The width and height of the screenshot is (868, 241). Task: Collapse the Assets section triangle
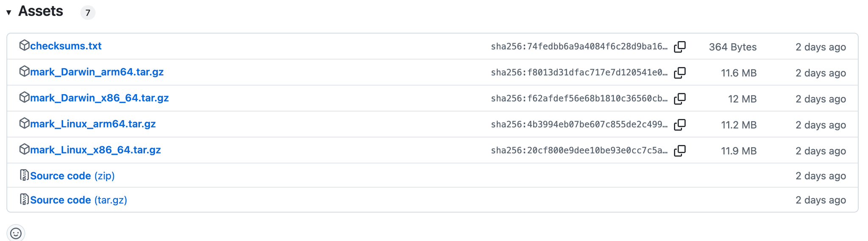pos(8,12)
